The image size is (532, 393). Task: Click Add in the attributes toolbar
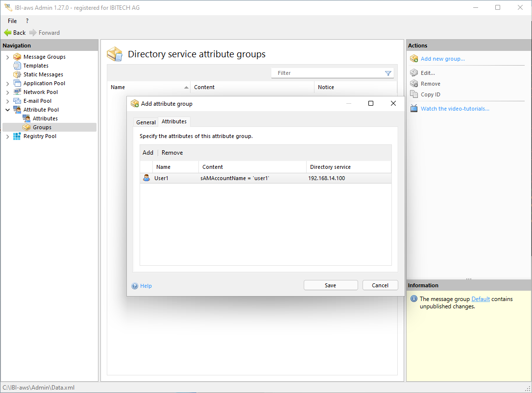point(148,153)
